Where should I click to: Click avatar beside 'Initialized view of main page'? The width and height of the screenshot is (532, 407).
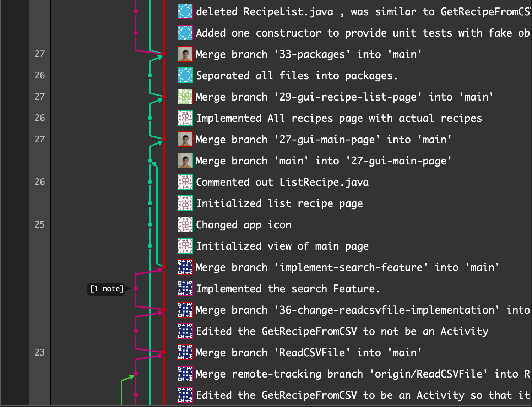point(185,246)
